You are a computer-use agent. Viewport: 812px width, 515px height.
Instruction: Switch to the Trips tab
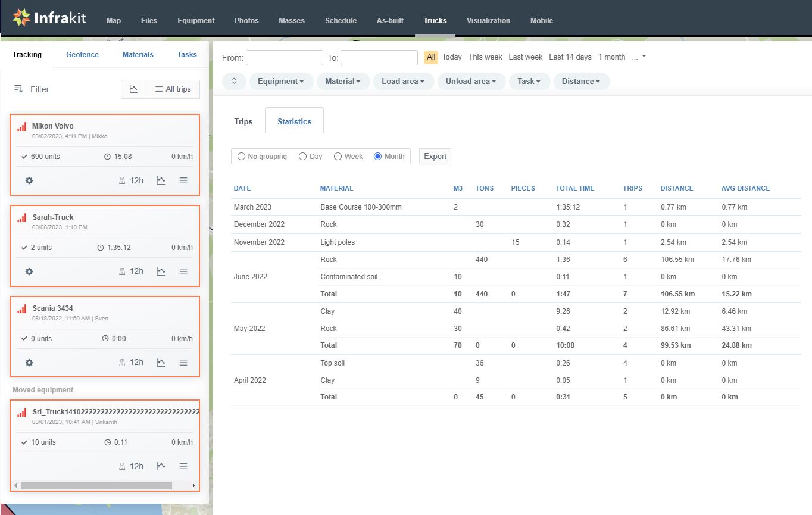tap(243, 121)
